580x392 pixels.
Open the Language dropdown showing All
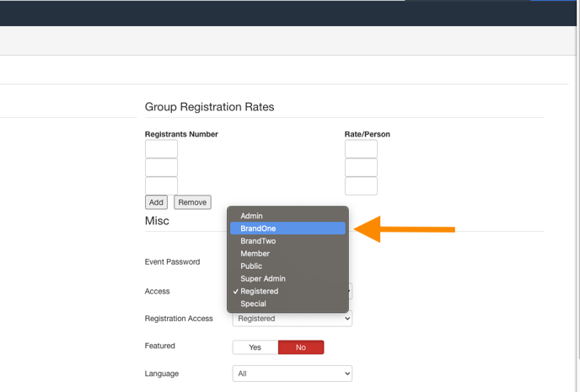pyautogui.click(x=293, y=373)
